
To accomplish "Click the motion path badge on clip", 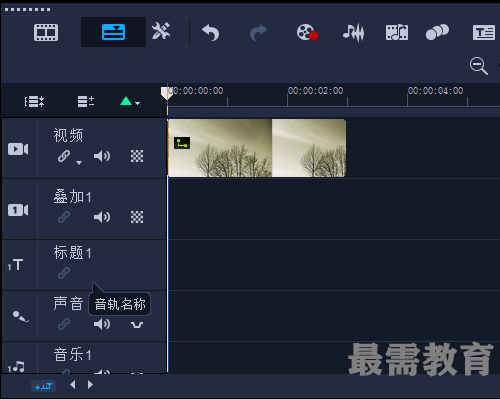I will point(182,143).
